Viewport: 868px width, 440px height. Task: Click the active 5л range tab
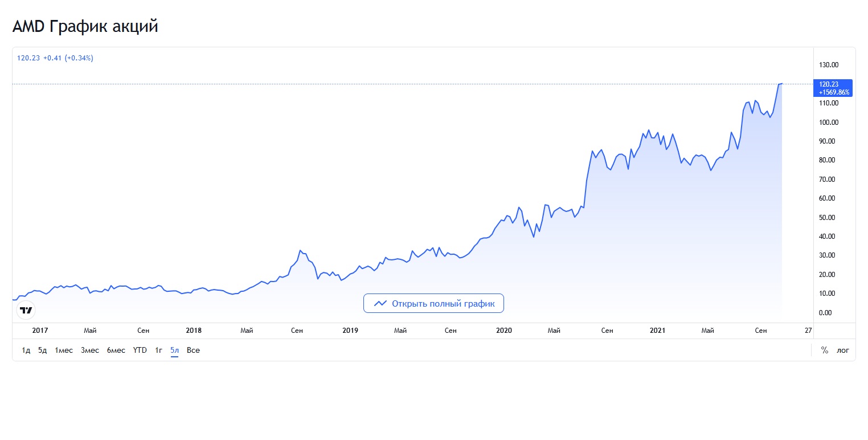[175, 350]
